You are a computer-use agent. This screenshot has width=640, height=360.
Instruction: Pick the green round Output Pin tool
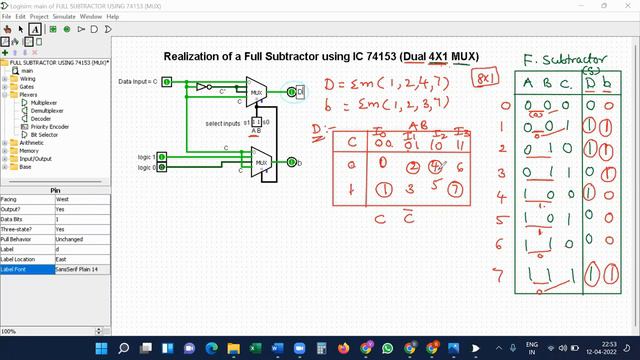click(67, 29)
